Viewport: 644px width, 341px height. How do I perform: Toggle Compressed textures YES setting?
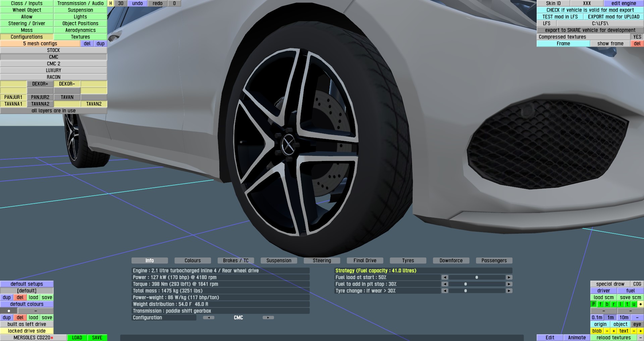[x=637, y=37]
